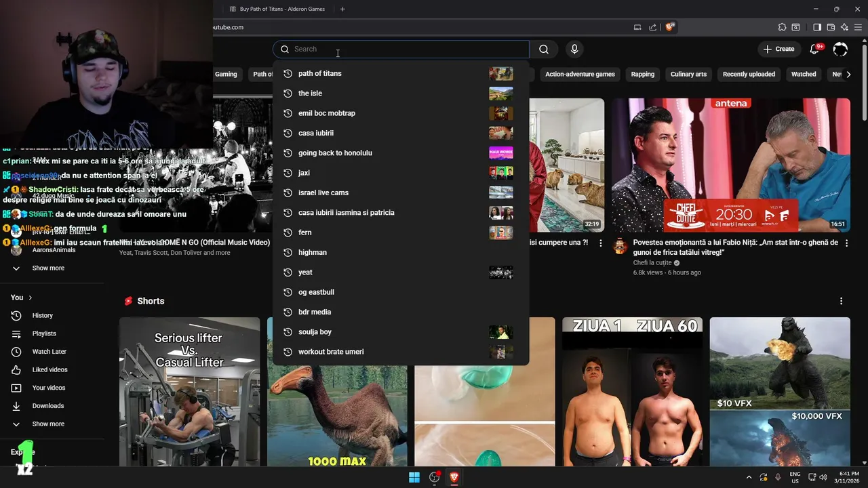Open Windows Start menu
This screenshot has width=868, height=488.
414,477
